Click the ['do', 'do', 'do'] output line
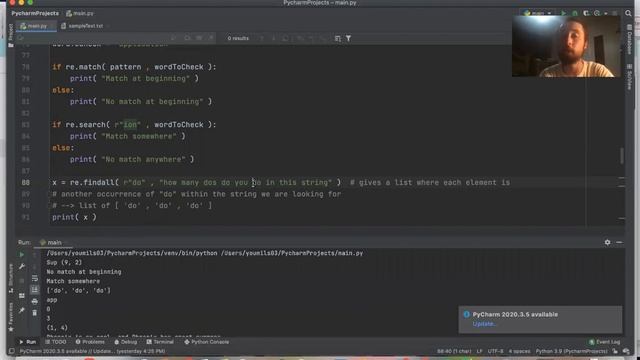 [78, 291]
